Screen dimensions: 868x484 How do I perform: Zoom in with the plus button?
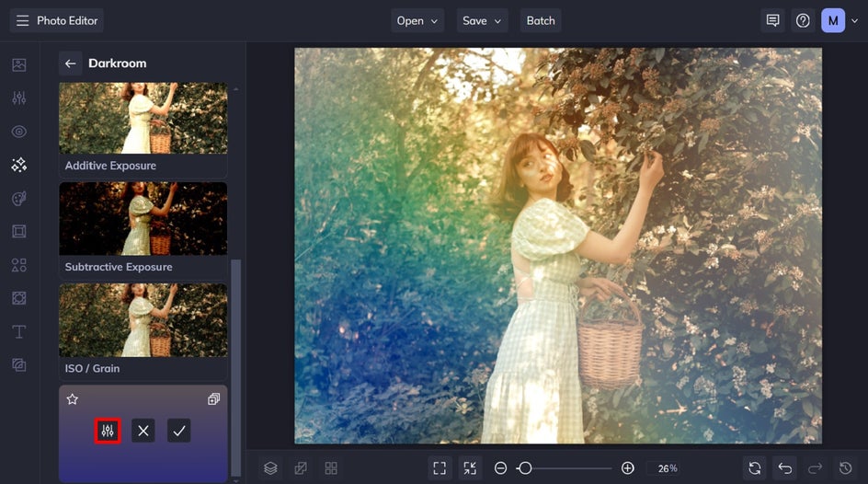627,468
